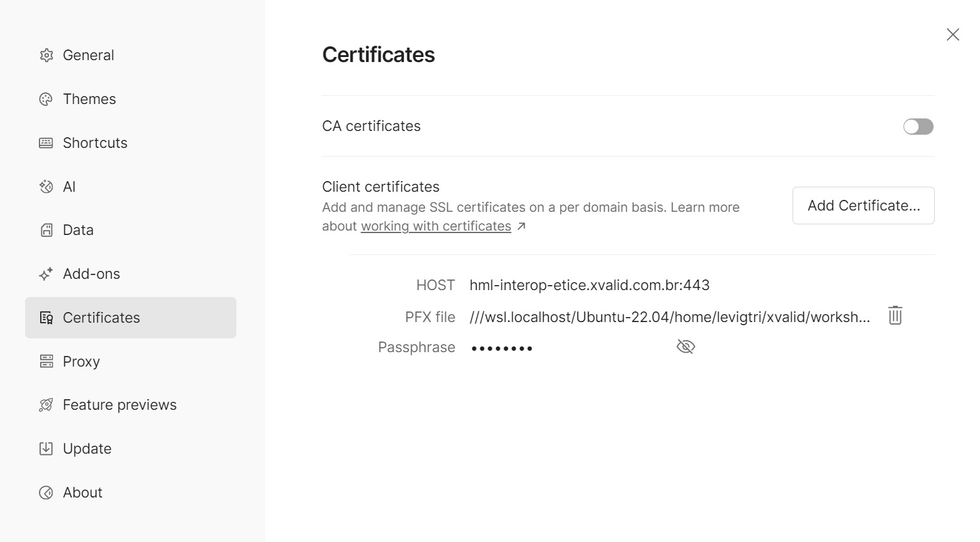Click the Passphrase input field
Screen dimensions: 980x542
(x=564, y=348)
